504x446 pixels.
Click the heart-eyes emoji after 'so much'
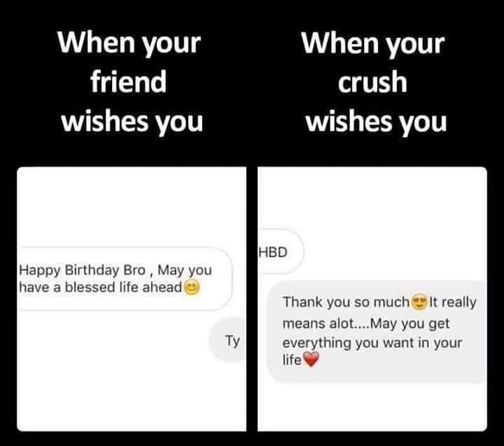(419, 302)
